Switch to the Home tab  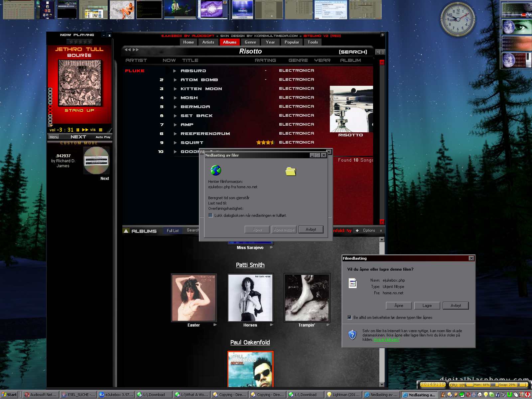(189, 42)
